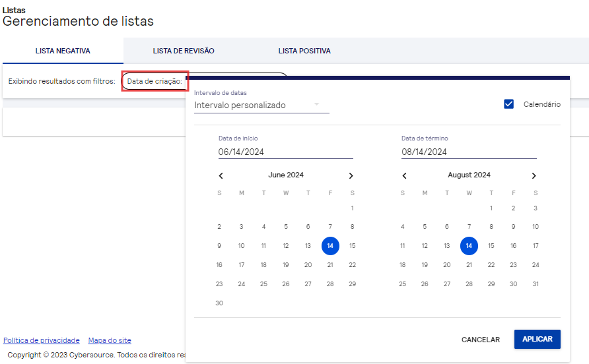The width and height of the screenshot is (589, 364).
Task: Select June 30 in start calendar
Action: 219,303
